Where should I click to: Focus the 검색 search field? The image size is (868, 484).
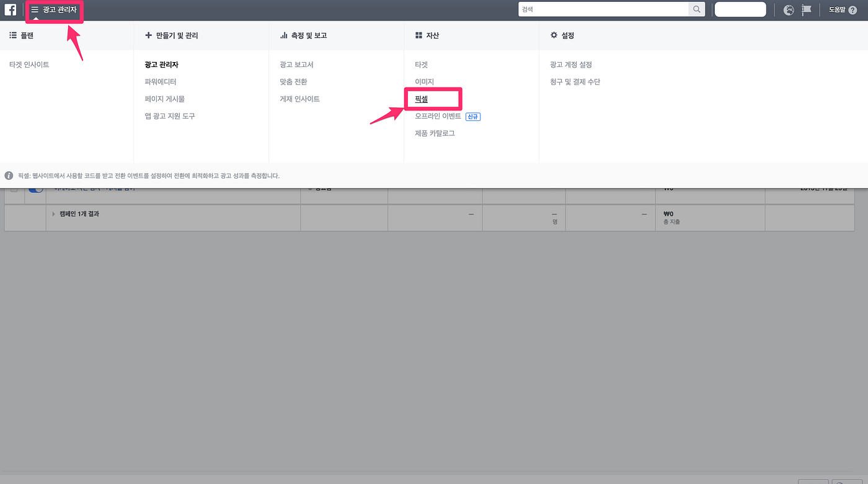click(603, 9)
